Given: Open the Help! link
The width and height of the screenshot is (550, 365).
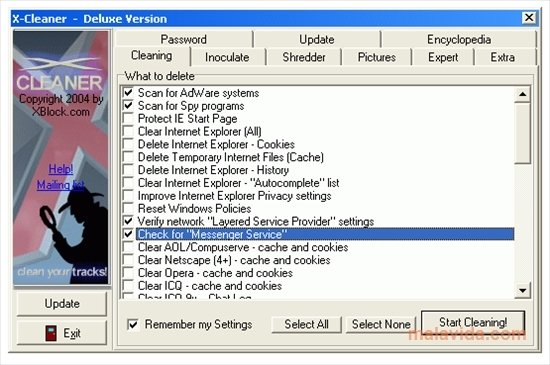Looking at the screenshot, I should pyautogui.click(x=61, y=169).
